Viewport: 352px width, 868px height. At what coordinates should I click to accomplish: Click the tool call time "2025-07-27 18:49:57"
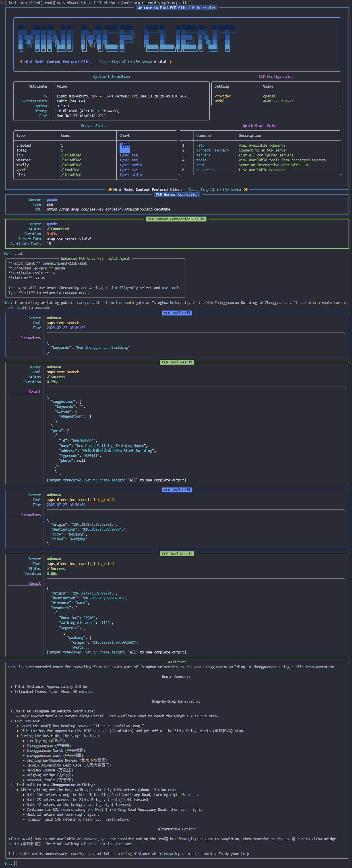[x=66, y=328]
